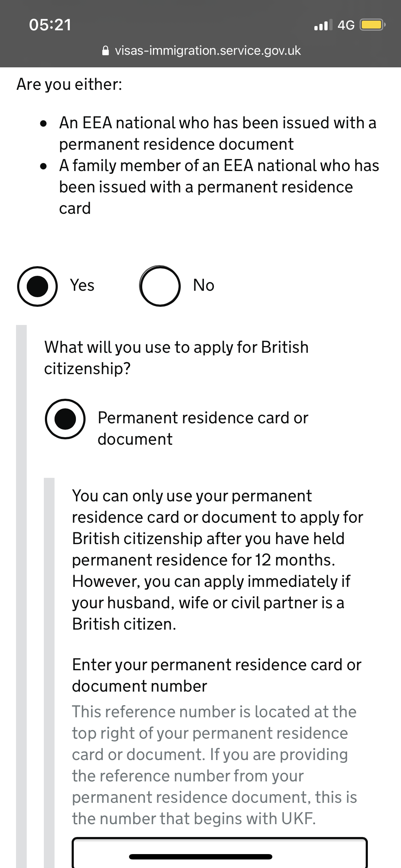
Task: Tap the "Are you either:" question text
Action: (70, 84)
